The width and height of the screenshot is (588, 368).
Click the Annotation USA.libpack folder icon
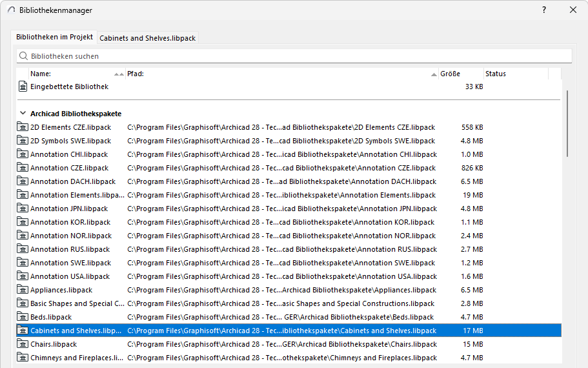coord(23,276)
